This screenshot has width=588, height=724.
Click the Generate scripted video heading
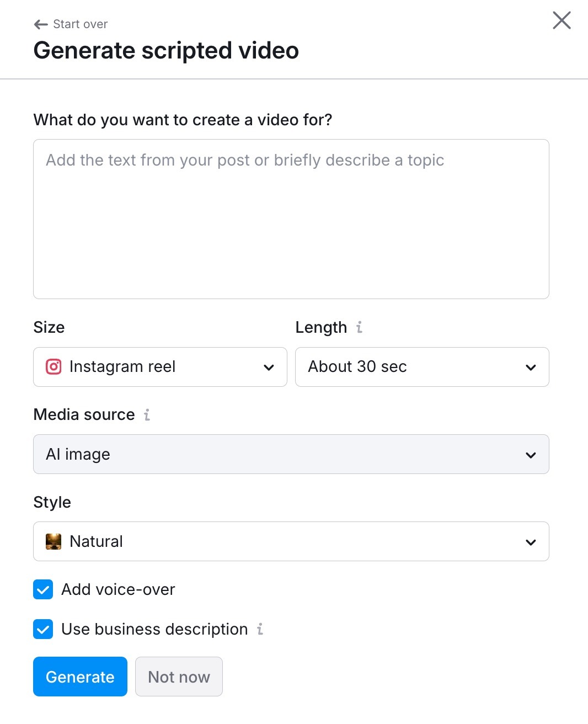click(x=167, y=50)
